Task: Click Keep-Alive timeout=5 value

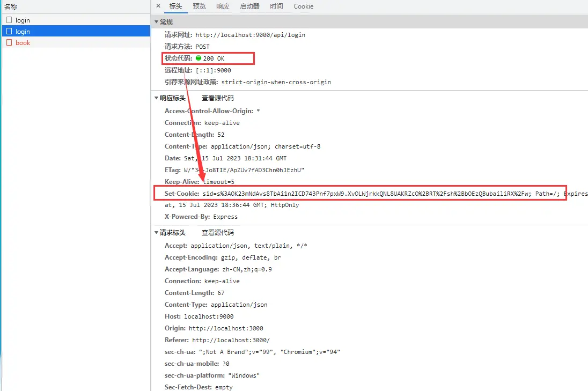Action: (219, 182)
